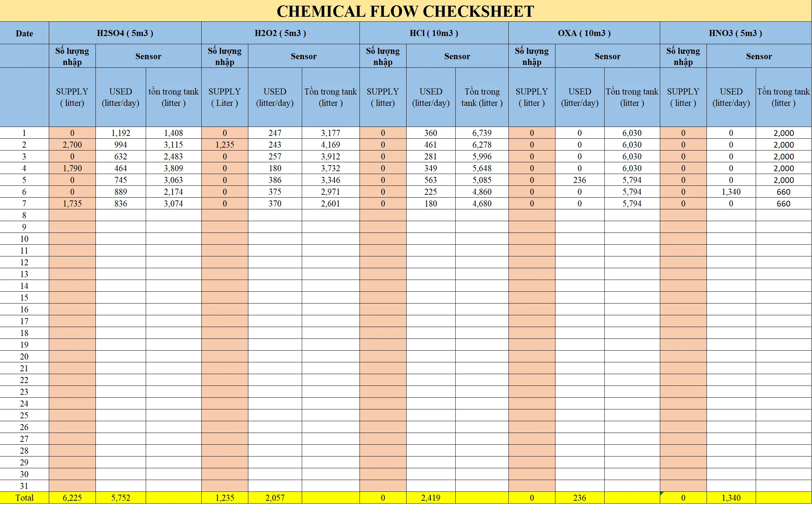The height and width of the screenshot is (505, 812).
Task: Click total OXA used 236
Action: [580, 498]
